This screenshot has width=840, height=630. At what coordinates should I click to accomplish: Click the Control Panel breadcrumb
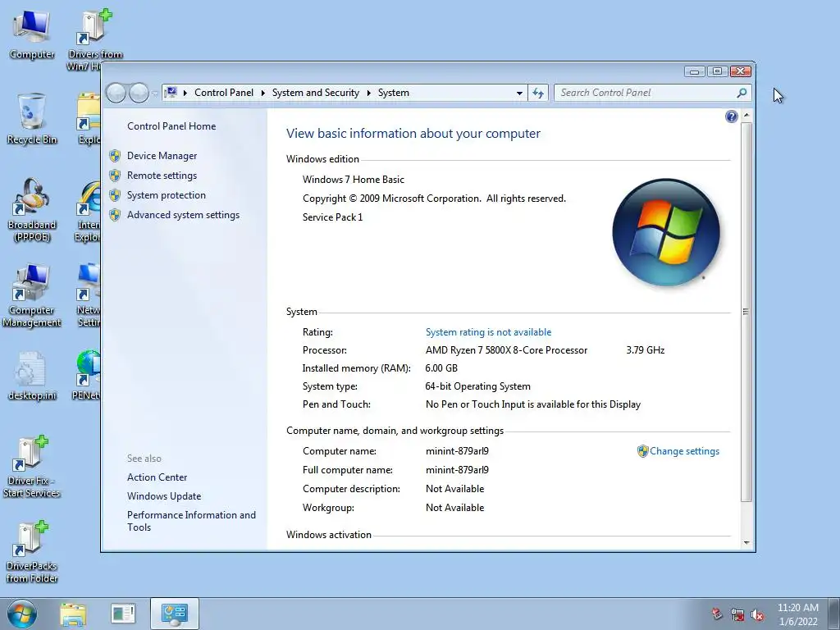pyautogui.click(x=224, y=93)
